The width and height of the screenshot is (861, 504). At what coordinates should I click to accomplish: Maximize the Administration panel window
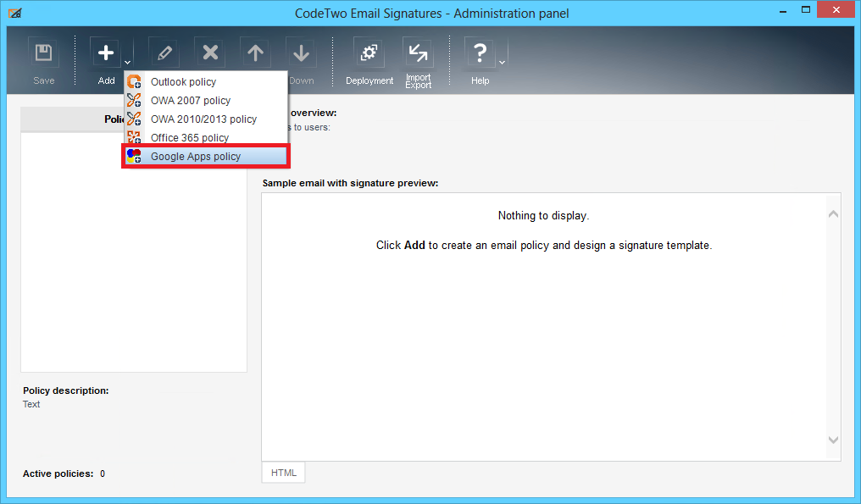806,10
